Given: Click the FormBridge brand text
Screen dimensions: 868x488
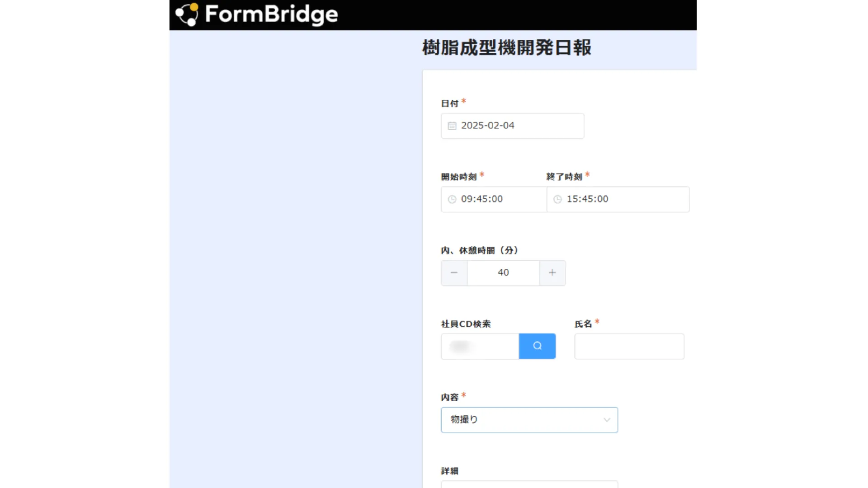Looking at the screenshot, I should (x=271, y=14).
